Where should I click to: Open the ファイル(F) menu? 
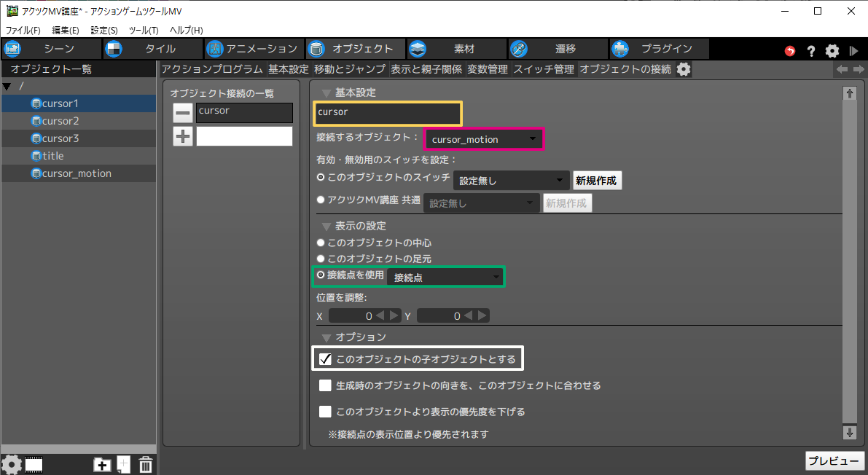tap(23, 30)
